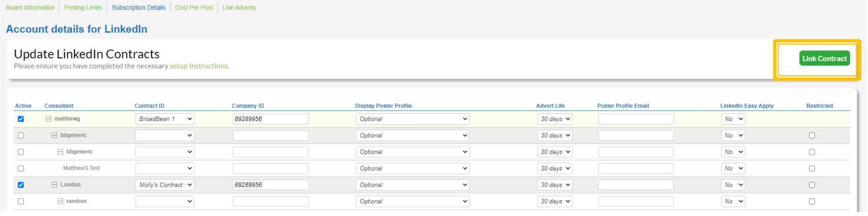The width and height of the screenshot is (868, 216).
Task: Open Display Poster Profile dropdown for random
Action: pyautogui.click(x=412, y=202)
